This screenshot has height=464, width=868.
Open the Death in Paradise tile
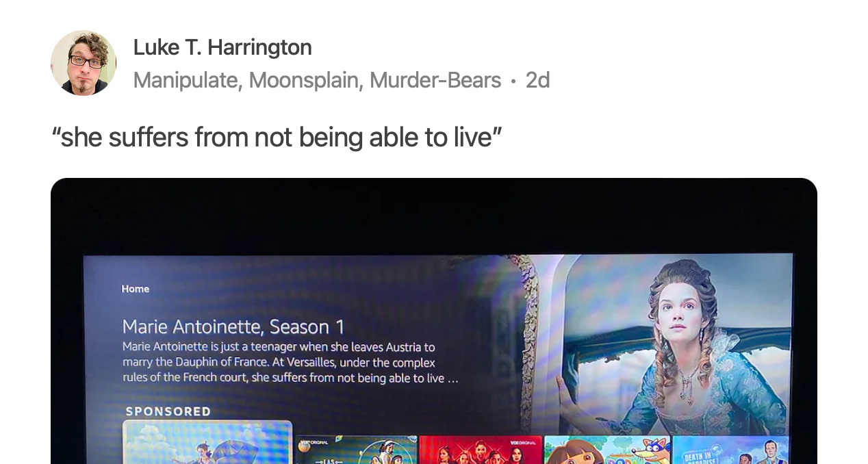pos(731,450)
